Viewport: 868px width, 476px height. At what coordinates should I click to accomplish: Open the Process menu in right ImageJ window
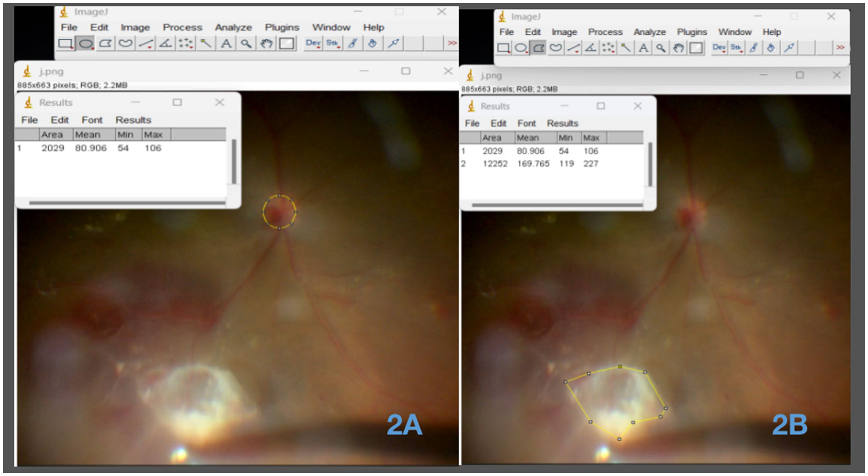coord(605,32)
